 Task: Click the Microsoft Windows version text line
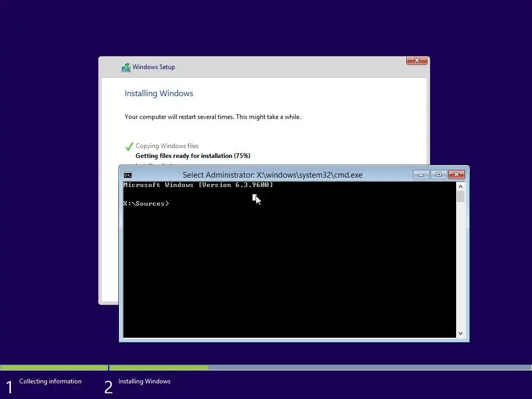tap(198, 185)
